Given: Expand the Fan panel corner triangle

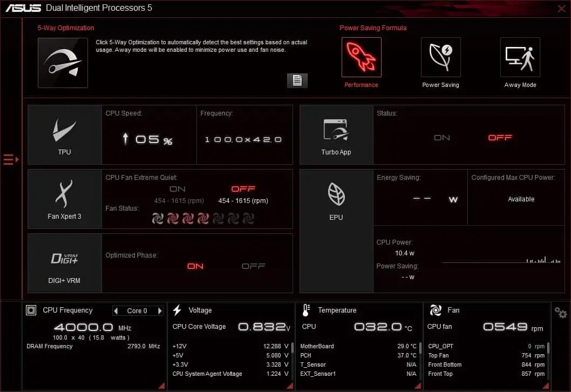Looking at the screenshot, I should pyautogui.click(x=546, y=386).
